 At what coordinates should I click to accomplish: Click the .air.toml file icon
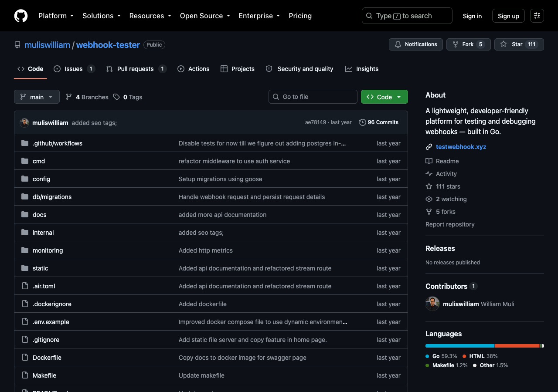click(x=25, y=286)
